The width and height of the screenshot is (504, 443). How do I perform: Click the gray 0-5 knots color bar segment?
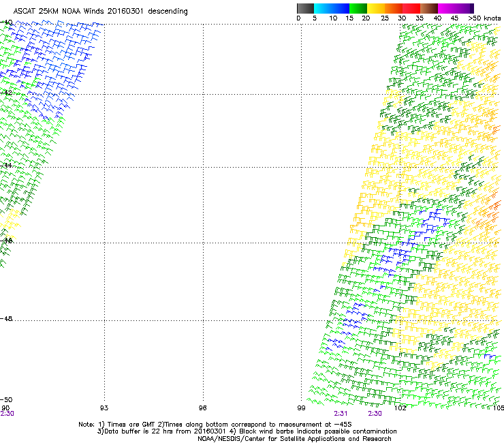click(x=305, y=8)
